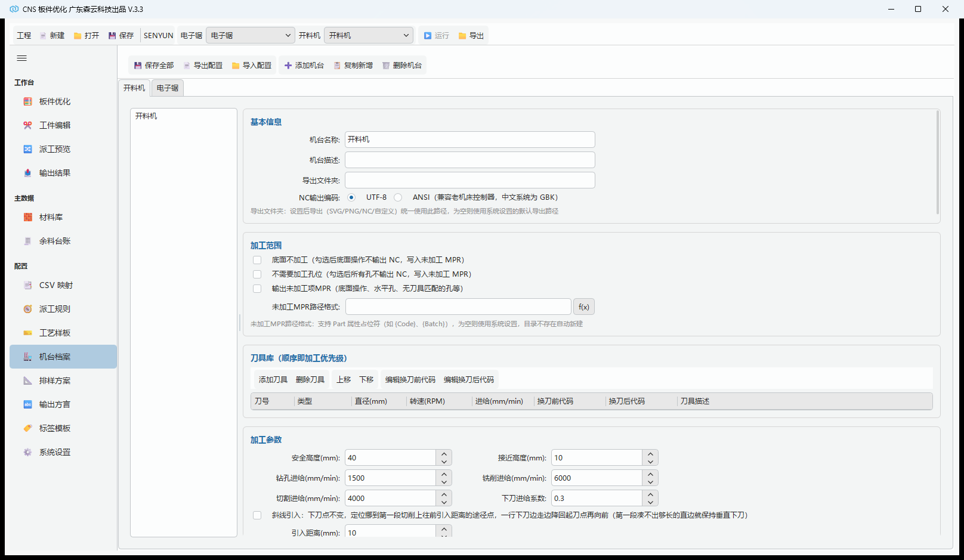This screenshot has height=560, width=964.
Task: Save the project with the 保存 icon
Action: (112, 36)
